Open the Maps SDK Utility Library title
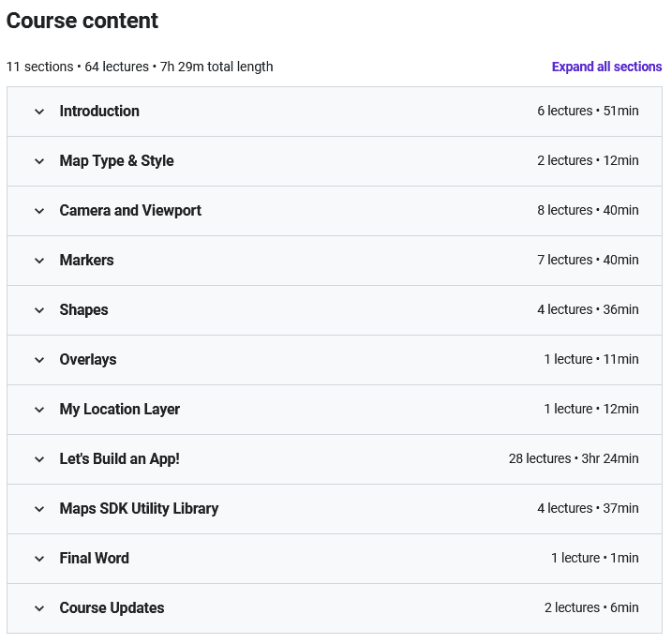 pyautogui.click(x=139, y=508)
